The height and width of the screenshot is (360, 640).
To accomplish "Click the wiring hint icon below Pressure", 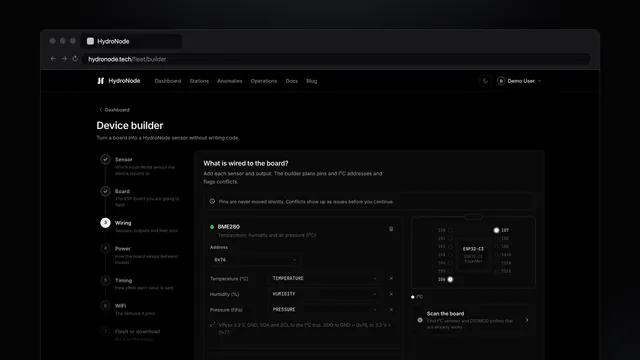I will tap(212, 325).
